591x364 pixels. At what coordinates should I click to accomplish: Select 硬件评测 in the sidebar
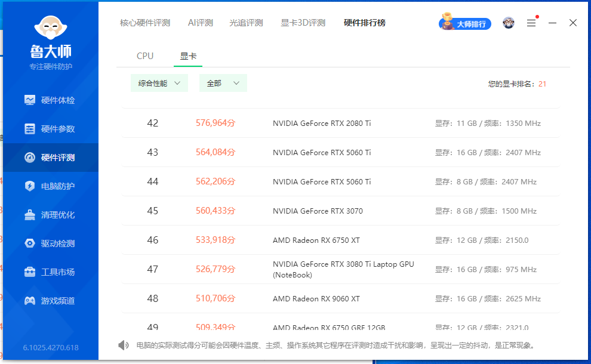(x=51, y=157)
